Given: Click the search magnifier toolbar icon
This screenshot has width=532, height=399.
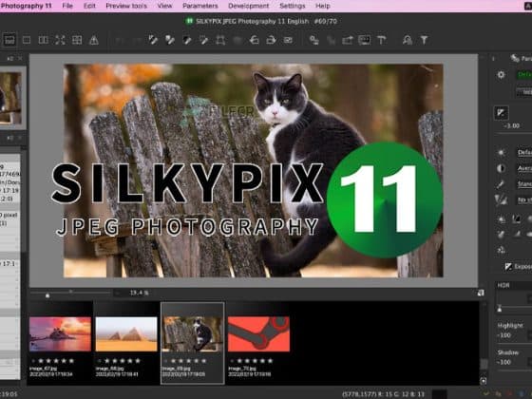Looking at the screenshot, I should point(408,40).
